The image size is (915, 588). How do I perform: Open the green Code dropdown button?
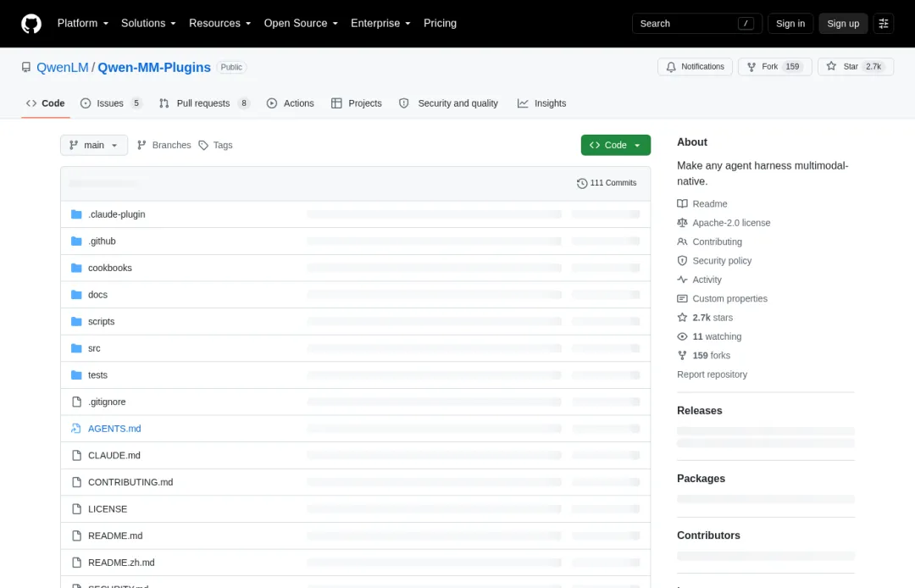[616, 145]
